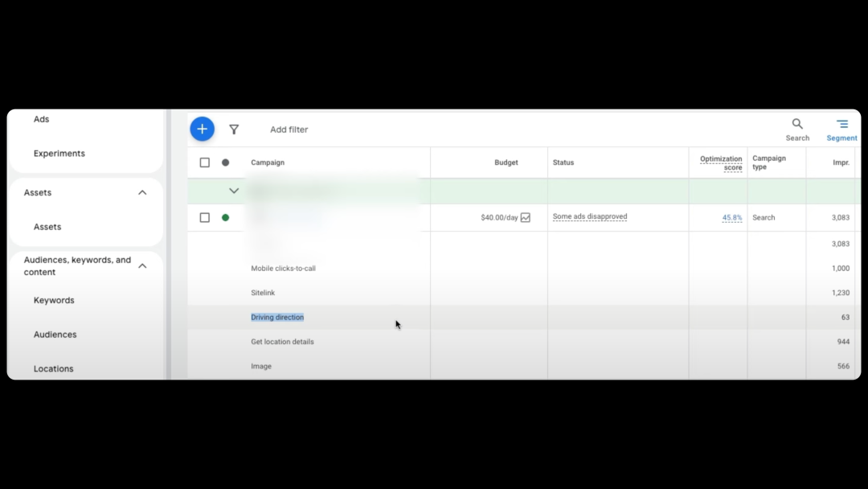Click the 566 impressions value

tap(843, 366)
